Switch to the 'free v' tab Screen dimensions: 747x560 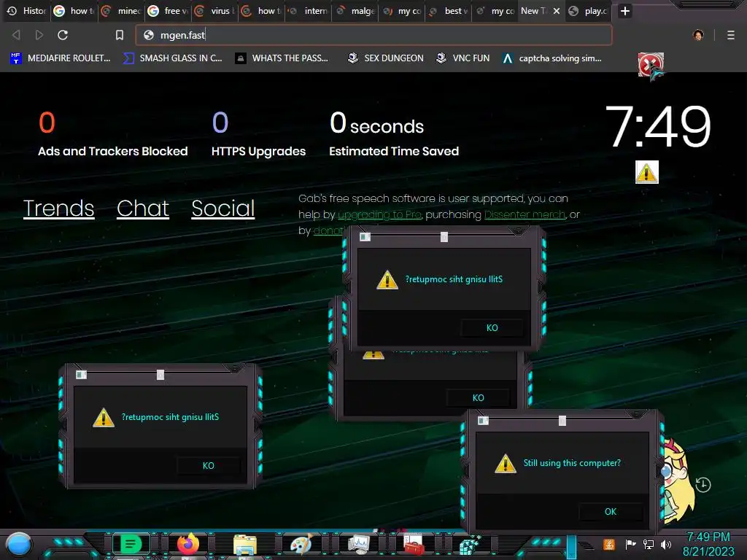pos(169,10)
